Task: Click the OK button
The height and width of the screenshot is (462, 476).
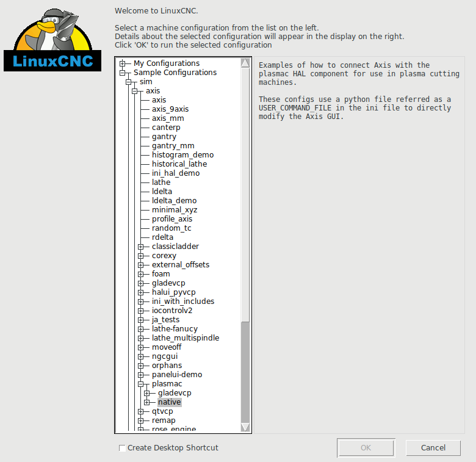Action: point(366,448)
